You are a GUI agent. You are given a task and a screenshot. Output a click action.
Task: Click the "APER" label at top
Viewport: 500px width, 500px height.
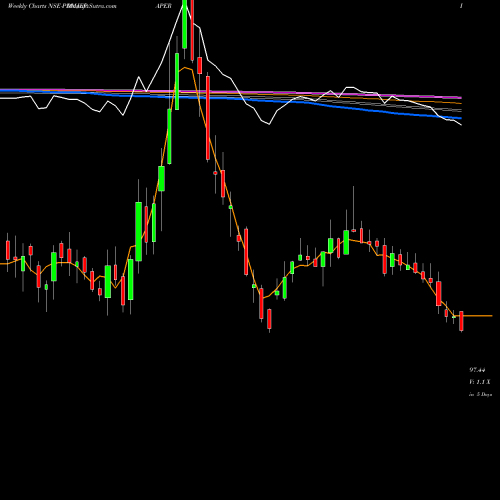click(163, 6)
